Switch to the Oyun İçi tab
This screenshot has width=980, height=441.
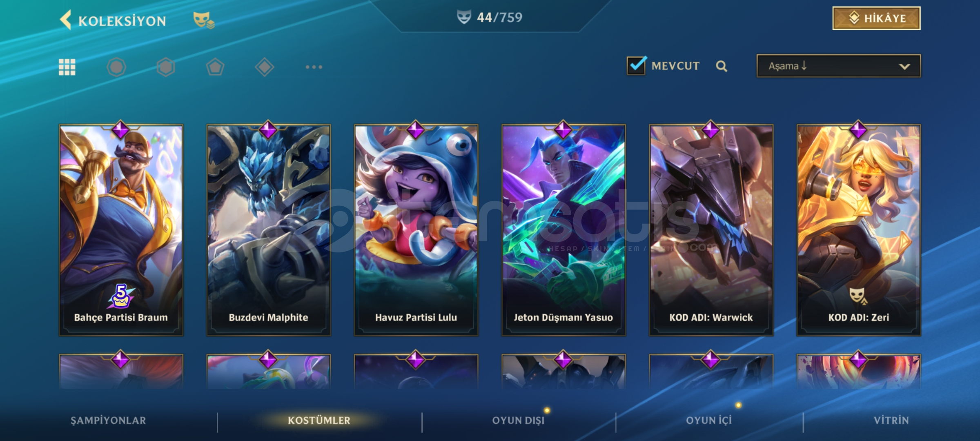coord(709,421)
